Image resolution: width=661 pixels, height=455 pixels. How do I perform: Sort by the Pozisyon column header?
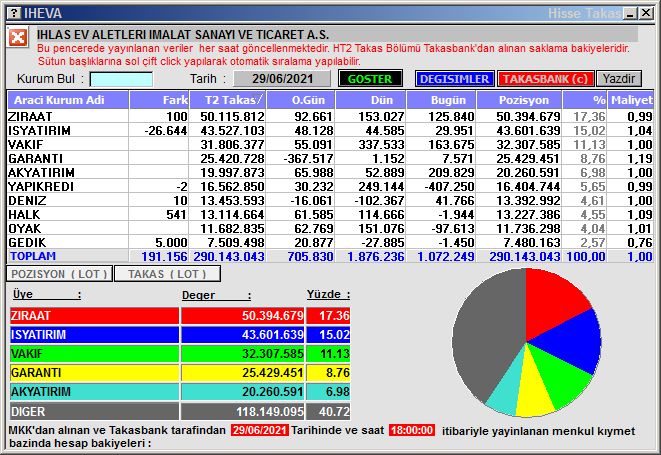[519, 100]
